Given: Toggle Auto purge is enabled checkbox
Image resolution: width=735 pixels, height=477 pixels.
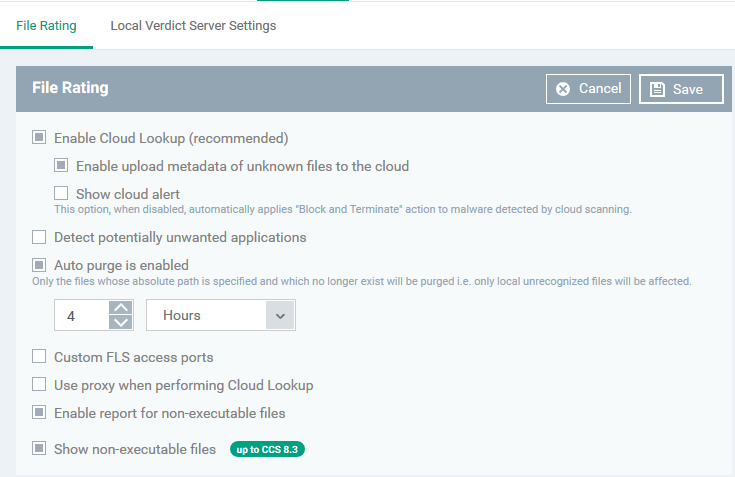Looking at the screenshot, I should 39,265.
